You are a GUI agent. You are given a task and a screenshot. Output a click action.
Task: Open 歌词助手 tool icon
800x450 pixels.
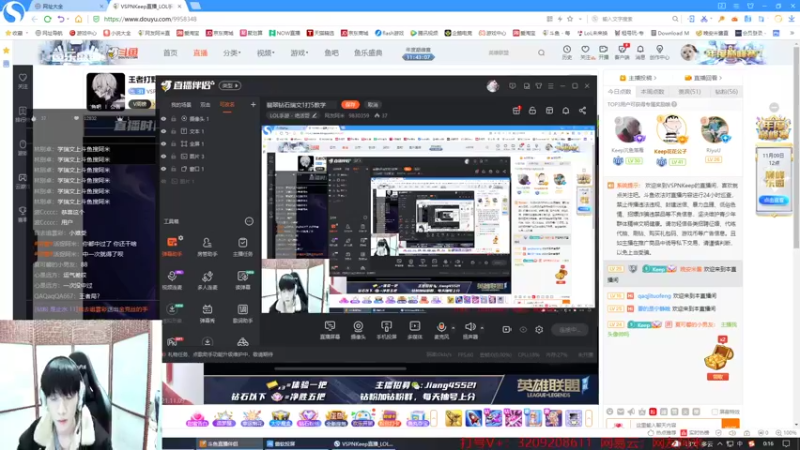coord(242,313)
